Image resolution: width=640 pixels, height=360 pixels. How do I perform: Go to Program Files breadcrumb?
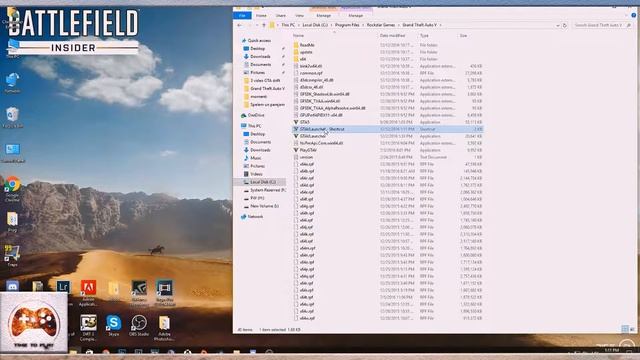point(347,25)
